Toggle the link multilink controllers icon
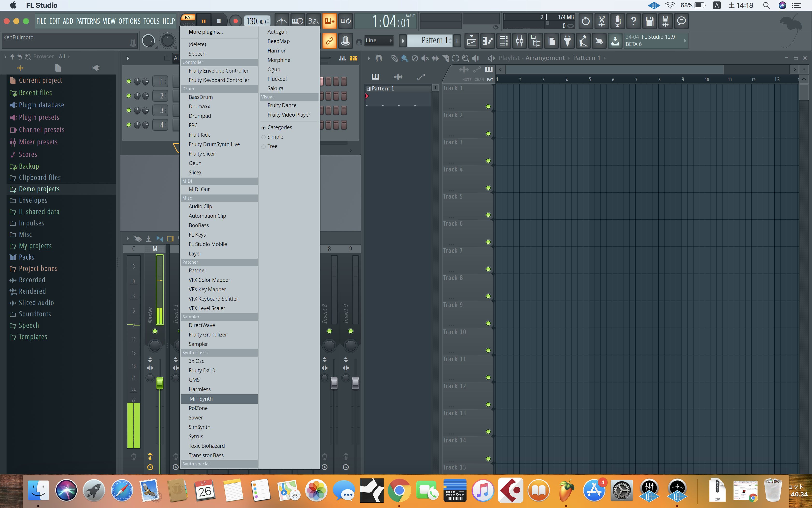This screenshot has width=812, height=508. click(x=329, y=41)
